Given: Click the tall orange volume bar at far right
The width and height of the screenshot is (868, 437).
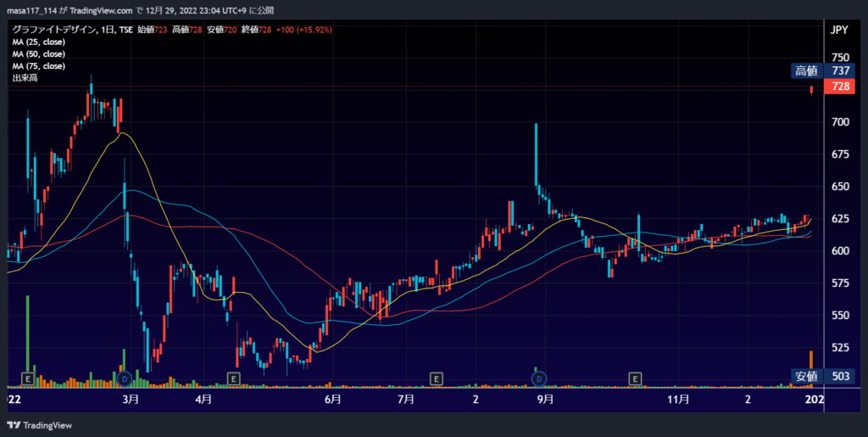Looking at the screenshot, I should pyautogui.click(x=811, y=368).
